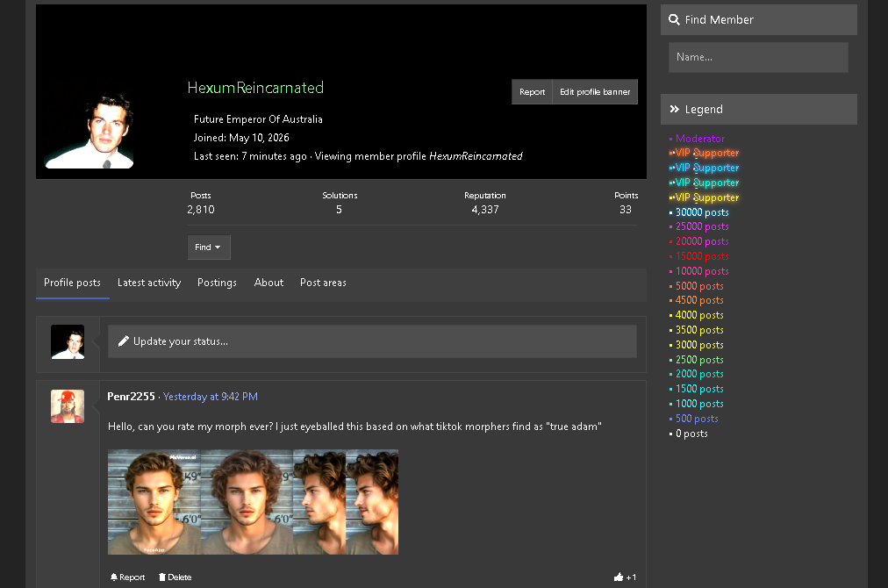
Task: Click the pencil icon in status box
Action: pos(124,341)
